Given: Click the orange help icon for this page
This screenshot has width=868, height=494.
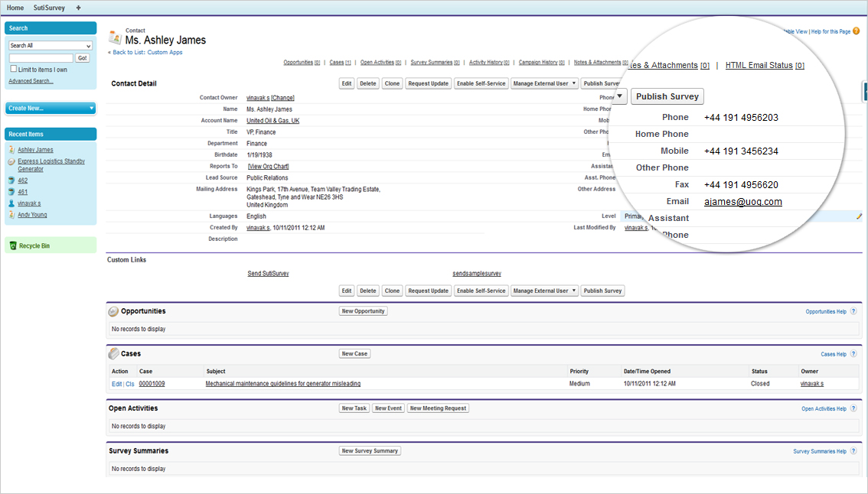Looking at the screenshot, I should click(857, 31).
